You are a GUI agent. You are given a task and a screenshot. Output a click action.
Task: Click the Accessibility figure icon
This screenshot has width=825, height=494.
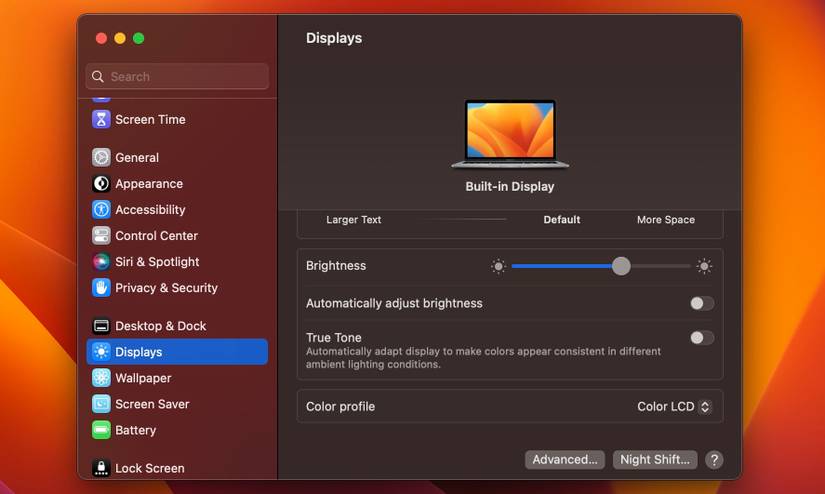101,209
